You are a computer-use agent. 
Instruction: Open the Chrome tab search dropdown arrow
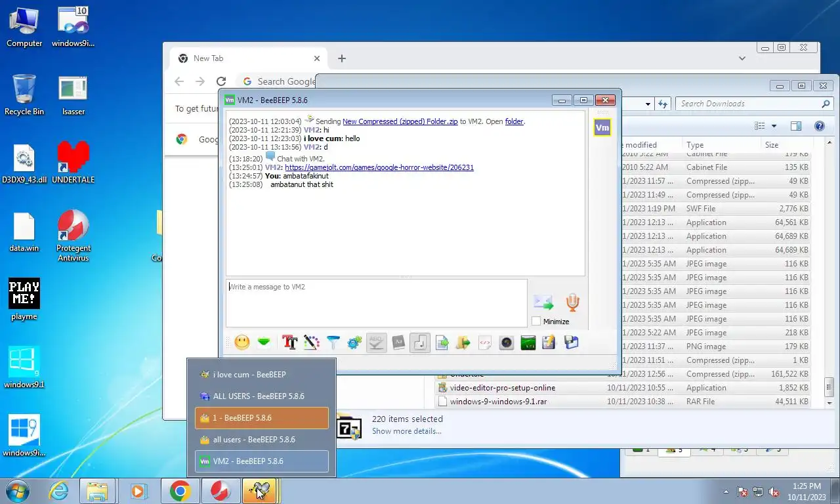(742, 58)
